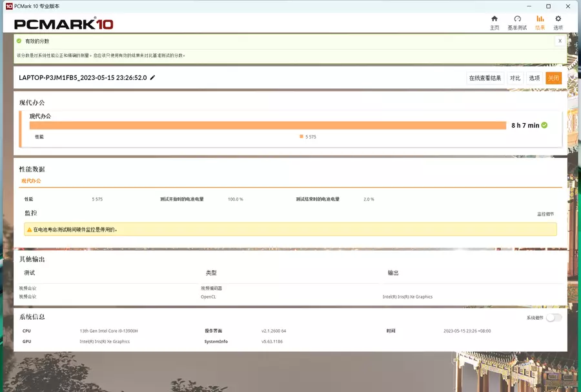Click the green check beside 有效的分数
This screenshot has width=581, height=392.
point(19,41)
